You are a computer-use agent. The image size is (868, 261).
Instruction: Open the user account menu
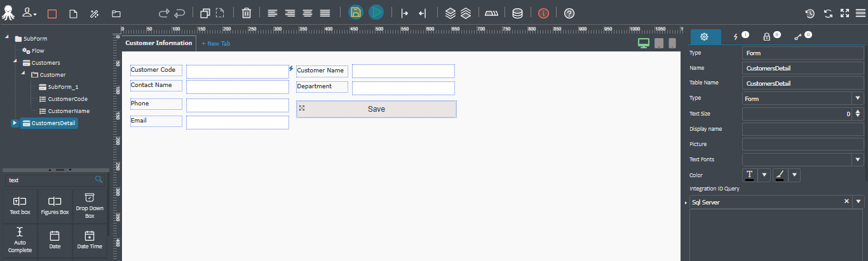(x=29, y=13)
